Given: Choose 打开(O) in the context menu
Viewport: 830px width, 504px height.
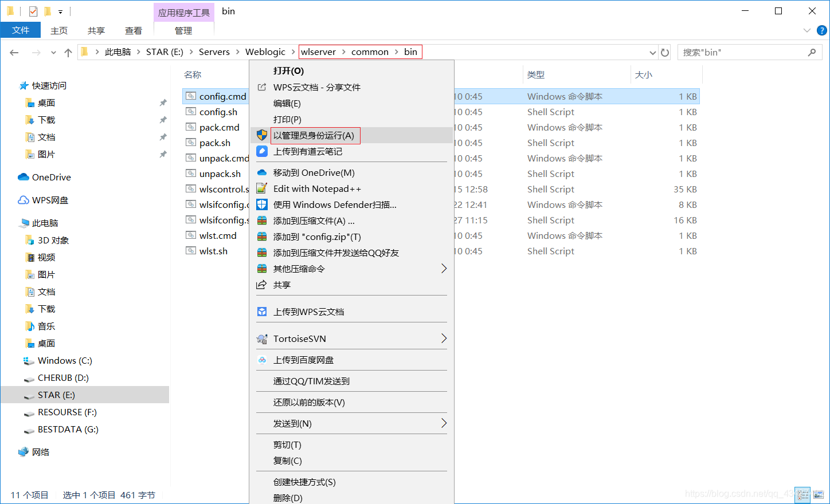Looking at the screenshot, I should [x=351, y=71].
